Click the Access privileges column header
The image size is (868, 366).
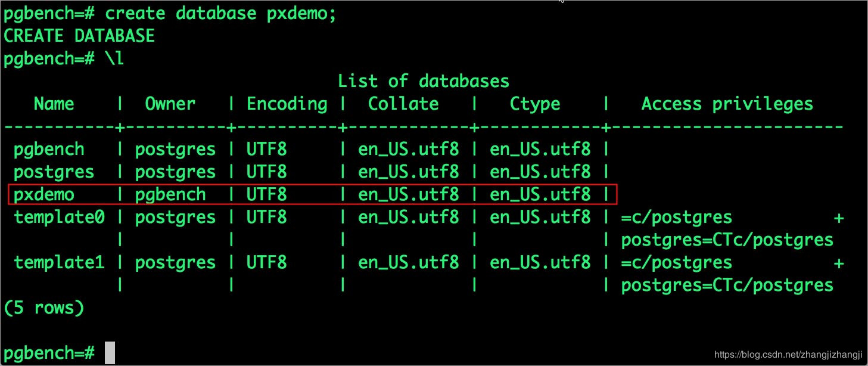pos(727,104)
